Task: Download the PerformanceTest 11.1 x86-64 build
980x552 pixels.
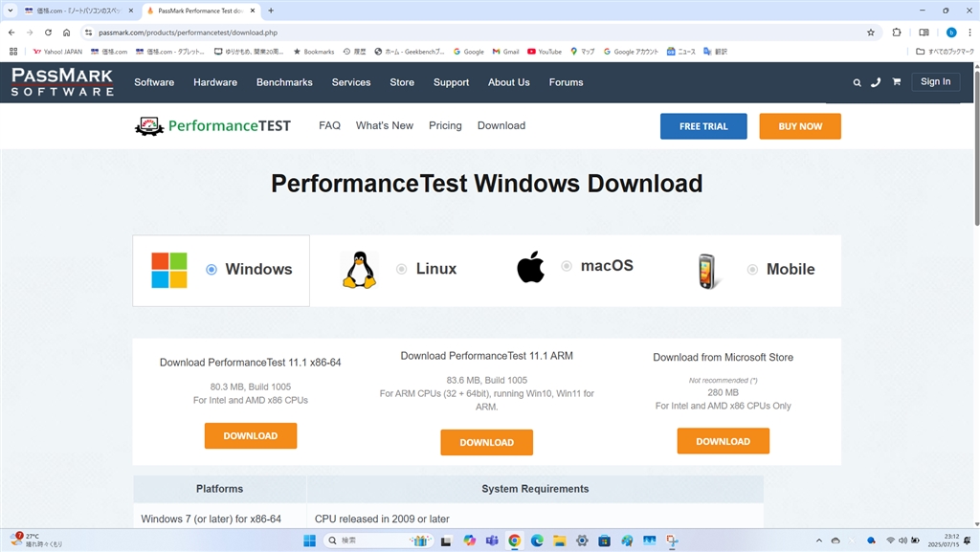Action: coord(251,436)
